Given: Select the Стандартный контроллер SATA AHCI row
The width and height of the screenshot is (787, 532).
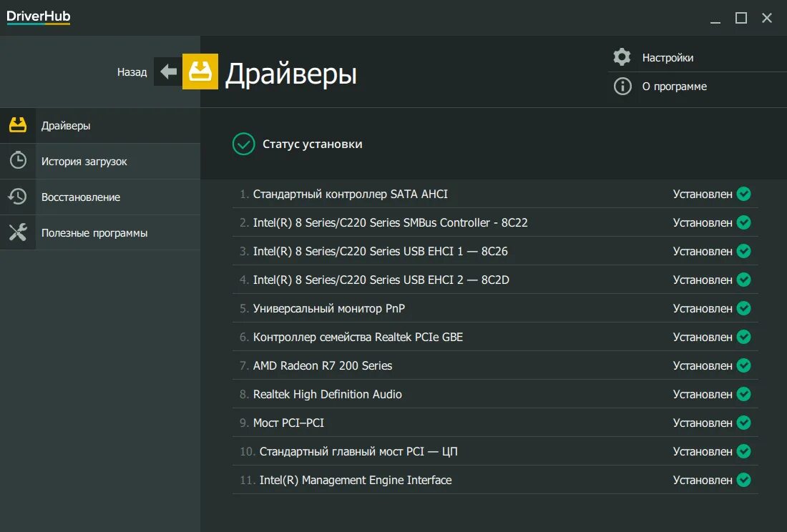Looking at the screenshot, I should [x=351, y=194].
